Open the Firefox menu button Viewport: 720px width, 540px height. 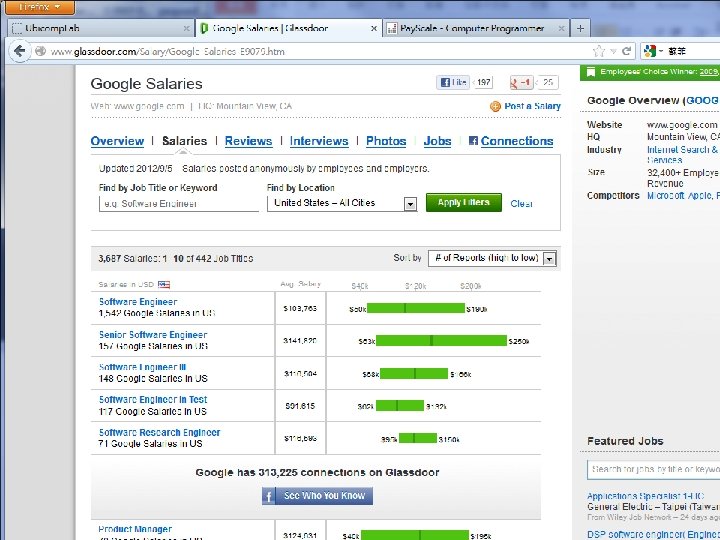coord(39,6)
